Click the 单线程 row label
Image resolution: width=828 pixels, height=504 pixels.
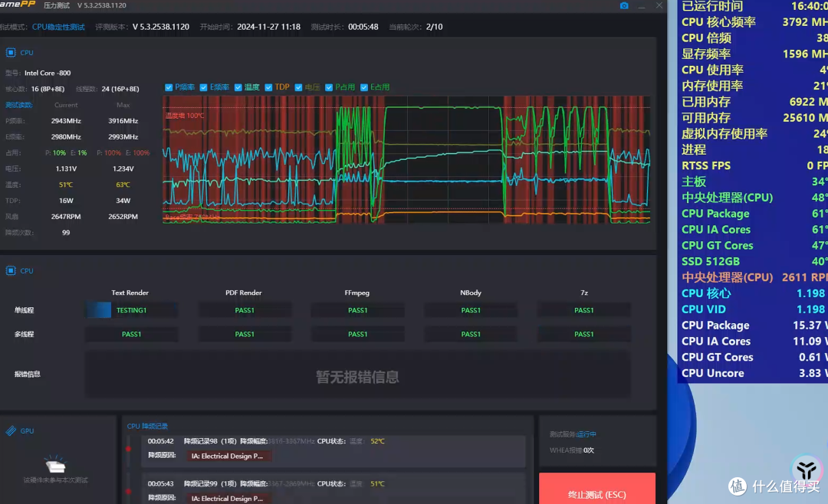(24, 310)
